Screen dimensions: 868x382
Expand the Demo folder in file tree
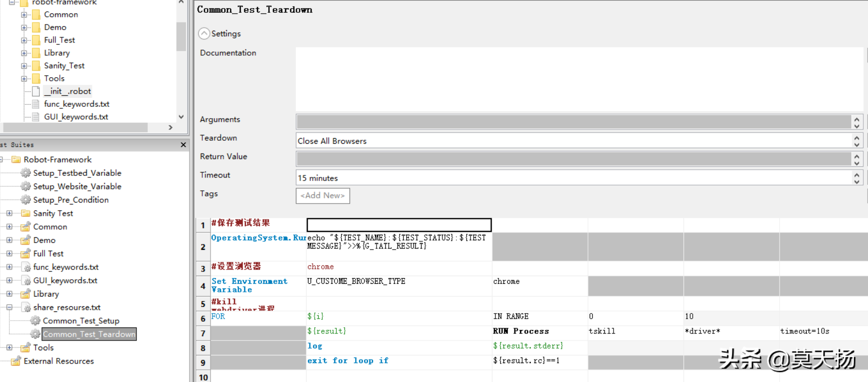tap(24, 28)
